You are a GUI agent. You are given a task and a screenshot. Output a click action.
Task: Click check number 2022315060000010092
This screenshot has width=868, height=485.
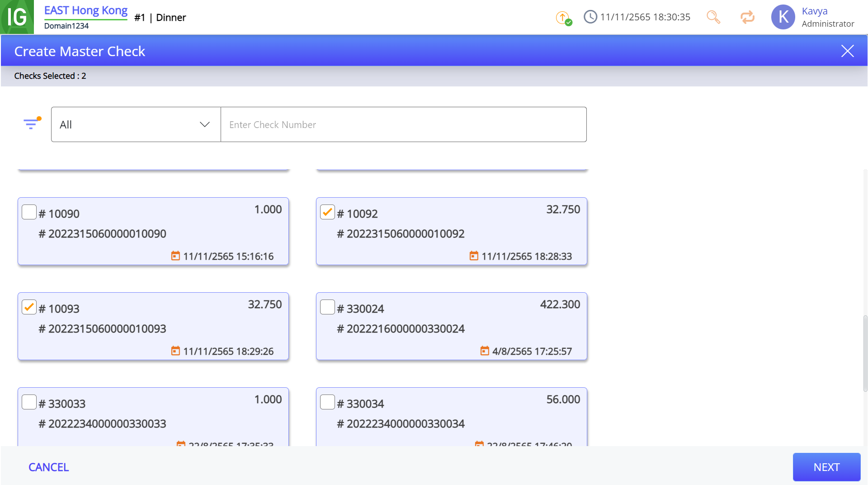(x=401, y=234)
